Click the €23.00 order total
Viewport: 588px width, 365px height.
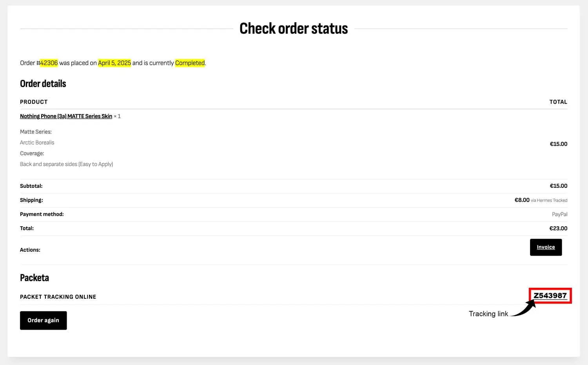point(558,228)
